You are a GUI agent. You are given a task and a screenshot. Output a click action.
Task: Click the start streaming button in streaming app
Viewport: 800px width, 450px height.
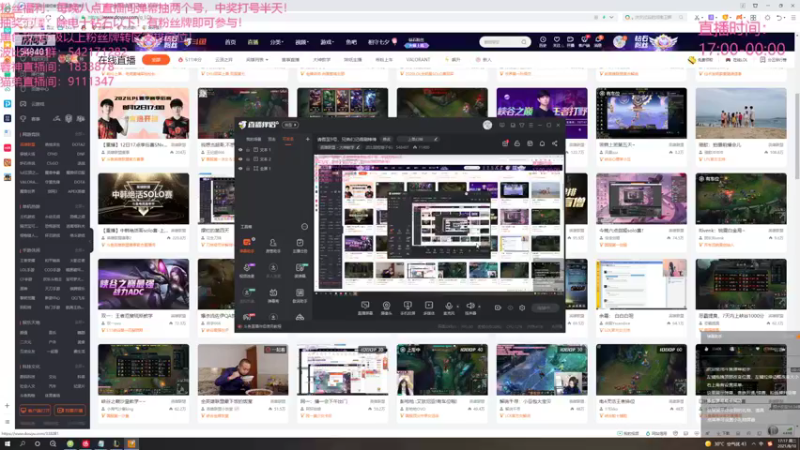point(544,308)
